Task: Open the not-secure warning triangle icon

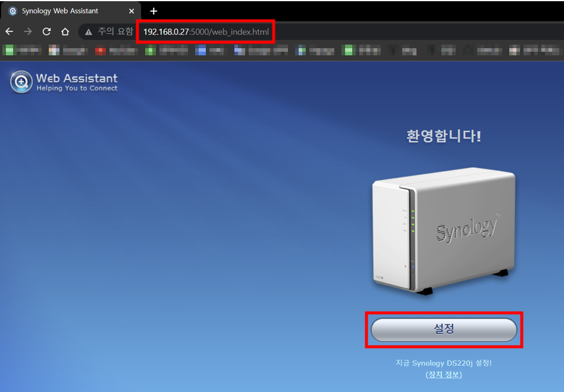Action: [89, 32]
